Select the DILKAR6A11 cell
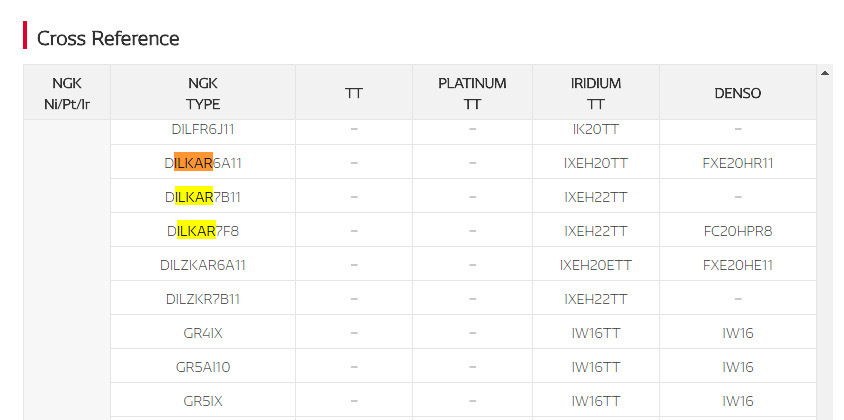Viewport: 844px width, 420px height. click(203, 163)
